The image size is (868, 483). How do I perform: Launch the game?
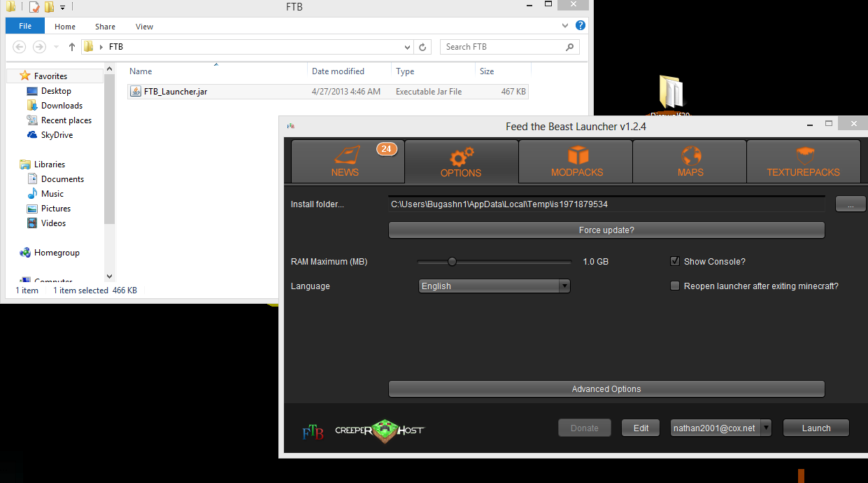tap(816, 428)
